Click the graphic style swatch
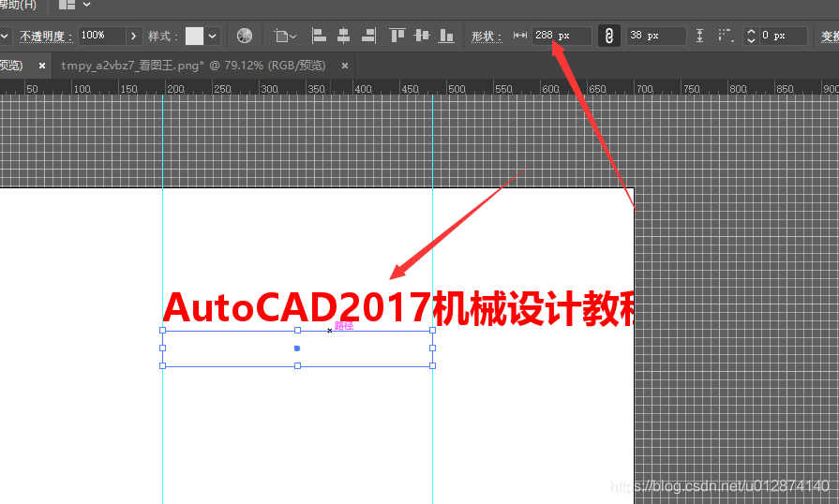Viewport: 839px width, 504px height. [194, 36]
